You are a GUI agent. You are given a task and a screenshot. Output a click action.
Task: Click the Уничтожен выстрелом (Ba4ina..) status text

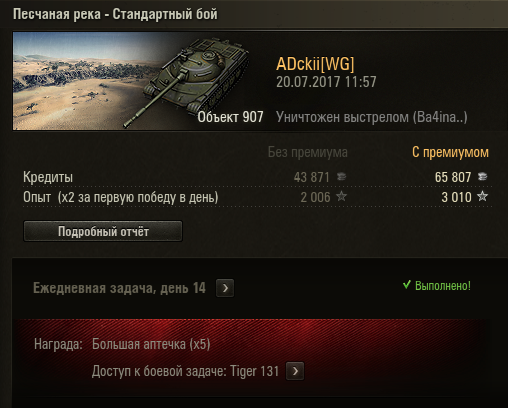coord(372,117)
